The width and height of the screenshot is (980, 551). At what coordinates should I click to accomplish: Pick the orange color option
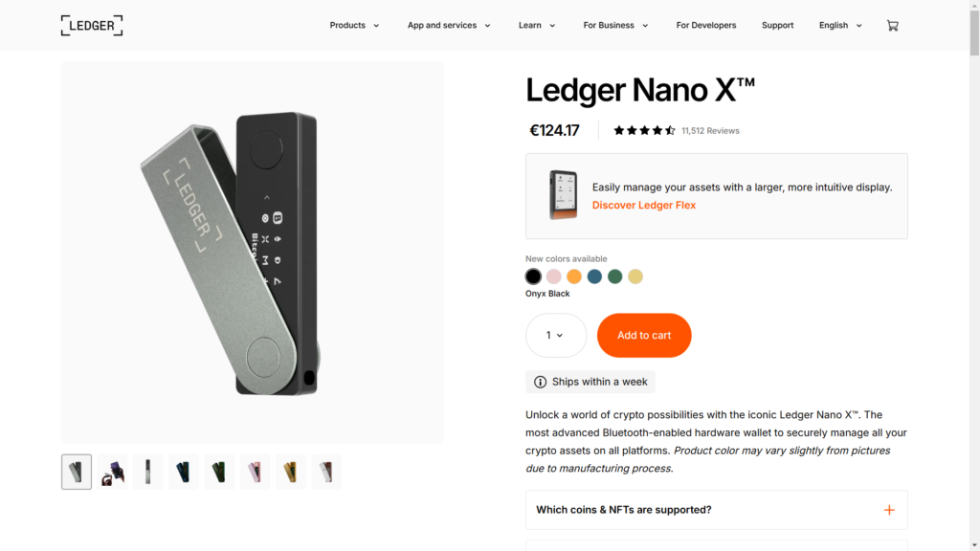click(574, 276)
